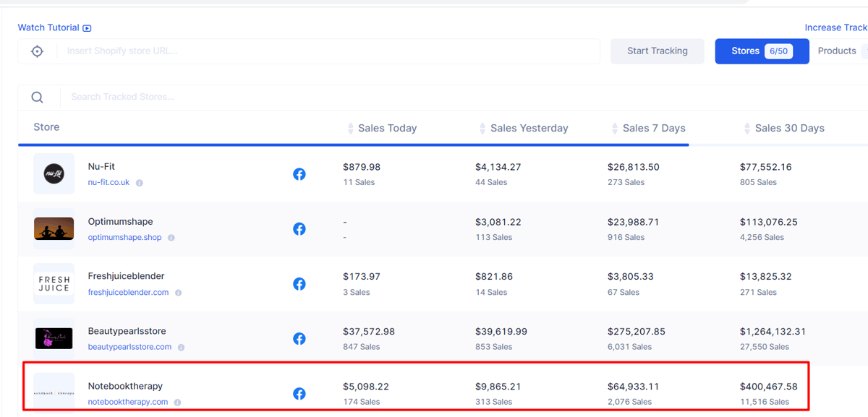This screenshot has height=417, width=868.
Task: Click the Increase Track link
Action: 836,27
